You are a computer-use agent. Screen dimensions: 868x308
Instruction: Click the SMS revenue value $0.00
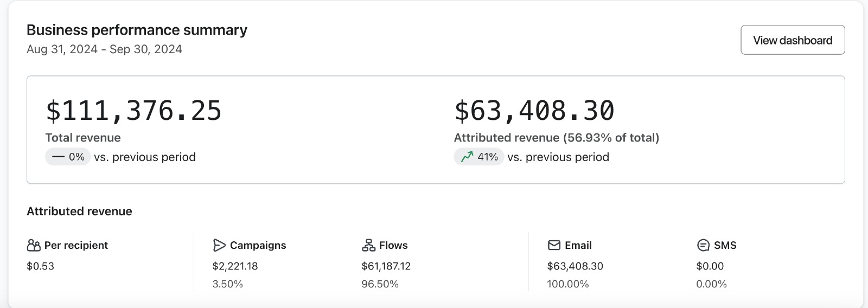pyautogui.click(x=710, y=266)
